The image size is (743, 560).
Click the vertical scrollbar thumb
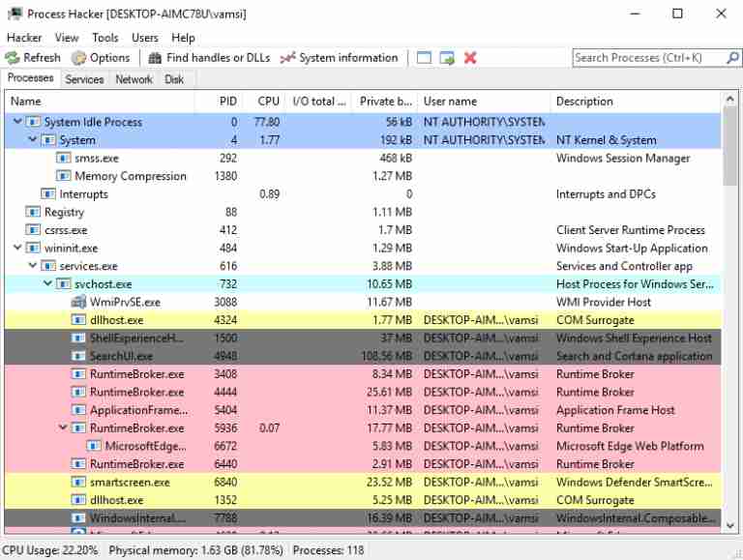pyautogui.click(x=729, y=146)
